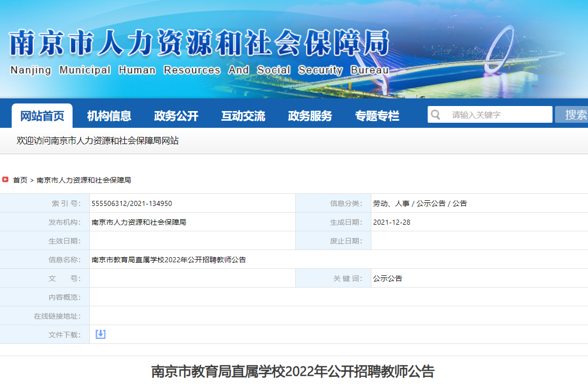Click the 搜索 button
The height and width of the screenshot is (386, 588).
pos(571,114)
